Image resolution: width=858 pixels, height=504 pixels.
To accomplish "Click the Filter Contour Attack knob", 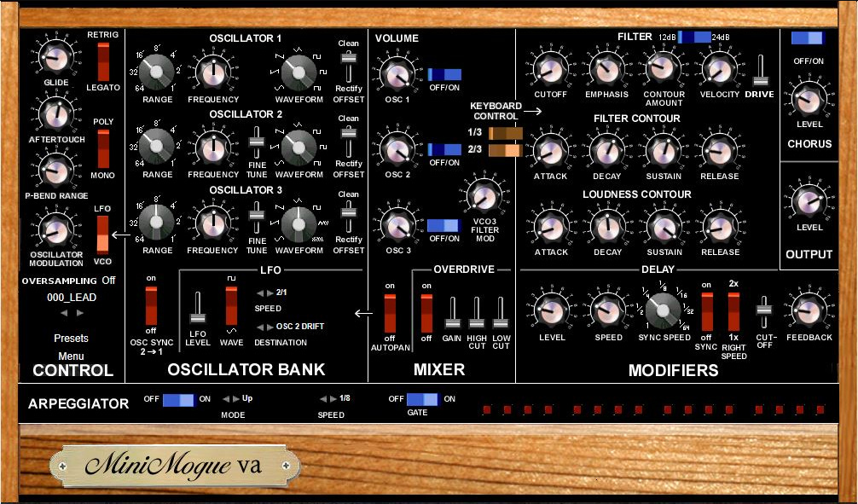I will [x=550, y=151].
